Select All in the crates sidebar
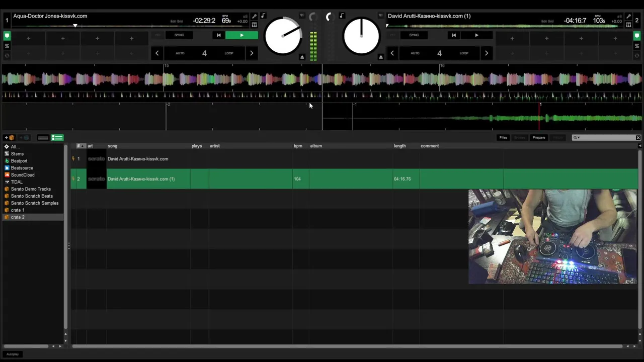This screenshot has height=362, width=644. 15,147
